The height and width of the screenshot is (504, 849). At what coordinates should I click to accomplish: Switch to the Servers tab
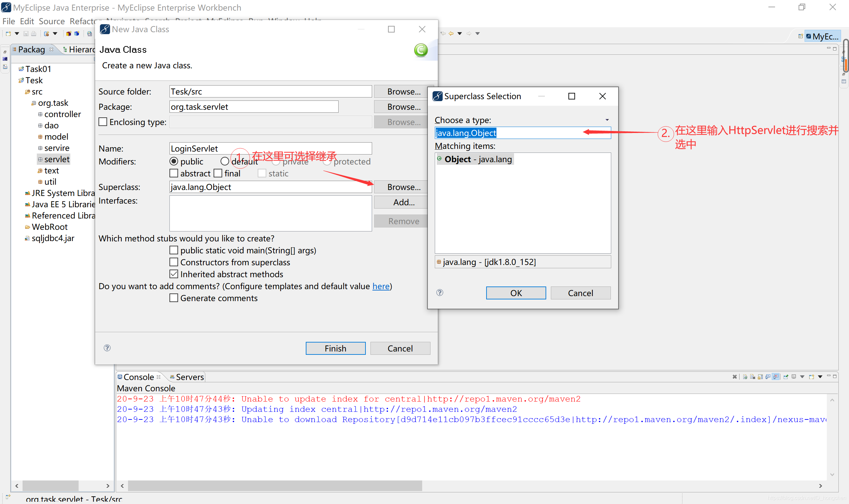click(x=187, y=377)
